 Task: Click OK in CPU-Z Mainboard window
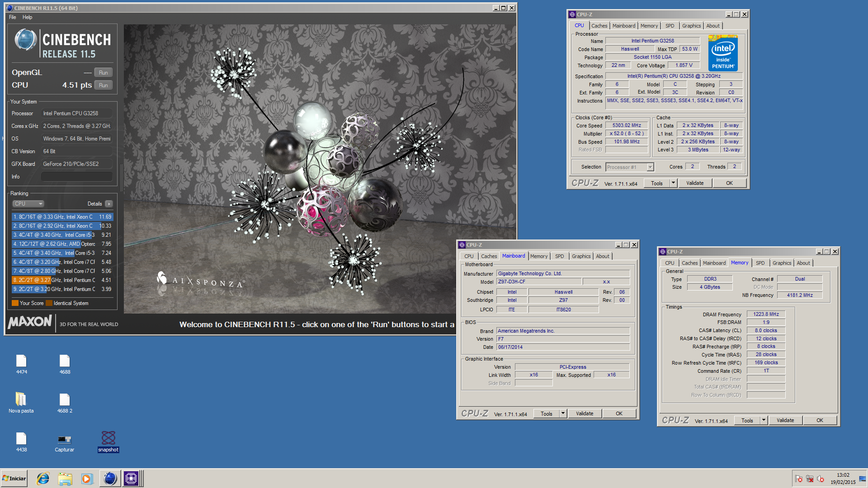coord(619,414)
